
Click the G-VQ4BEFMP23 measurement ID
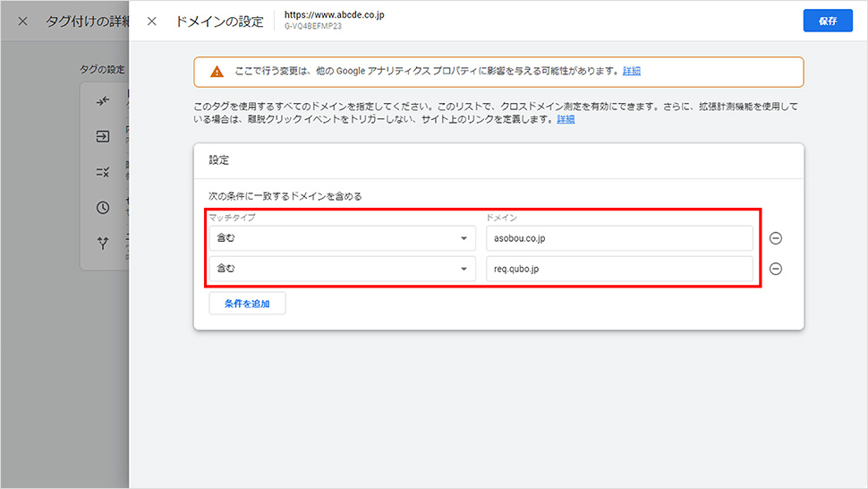(313, 26)
